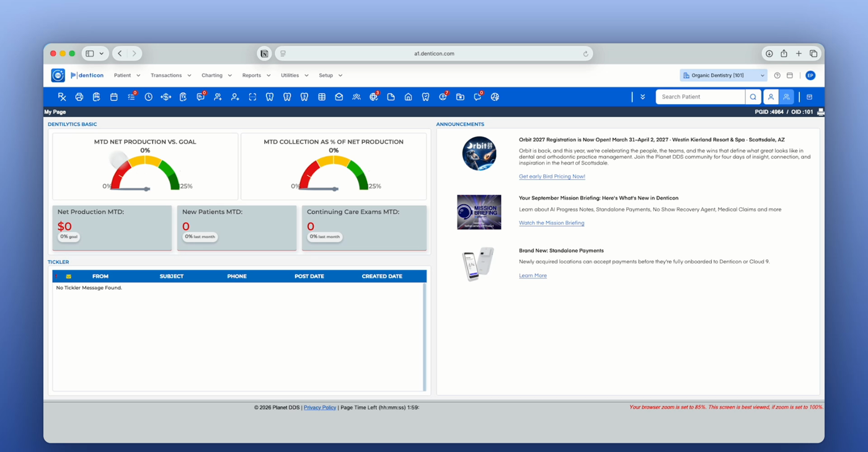Click Watch the Mission Briefing link
This screenshot has height=452, width=868.
(x=551, y=223)
